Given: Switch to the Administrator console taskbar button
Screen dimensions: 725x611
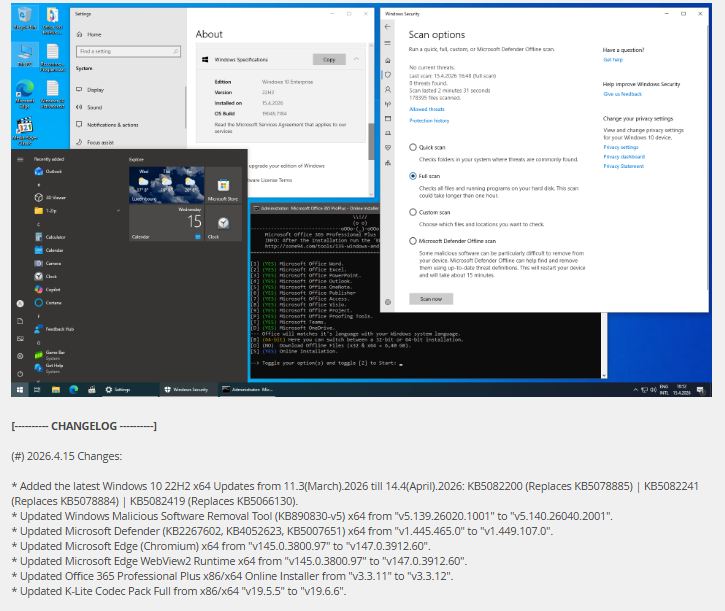Looking at the screenshot, I should pos(248,390).
